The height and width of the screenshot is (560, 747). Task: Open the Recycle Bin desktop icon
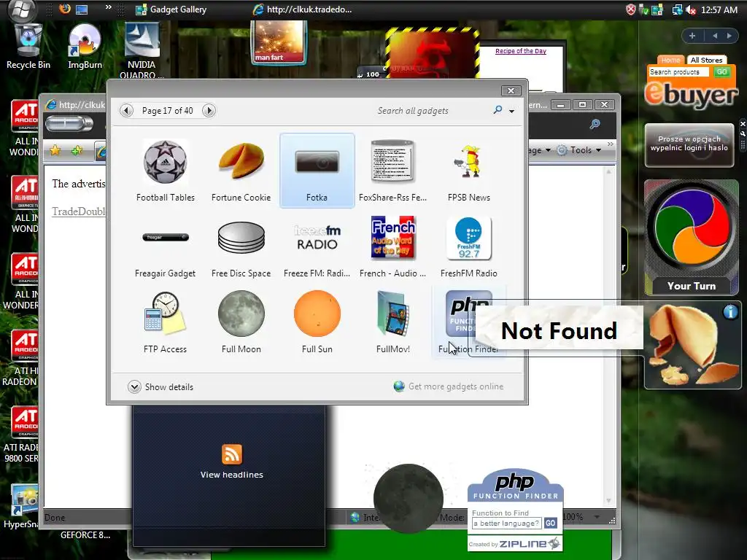28,47
